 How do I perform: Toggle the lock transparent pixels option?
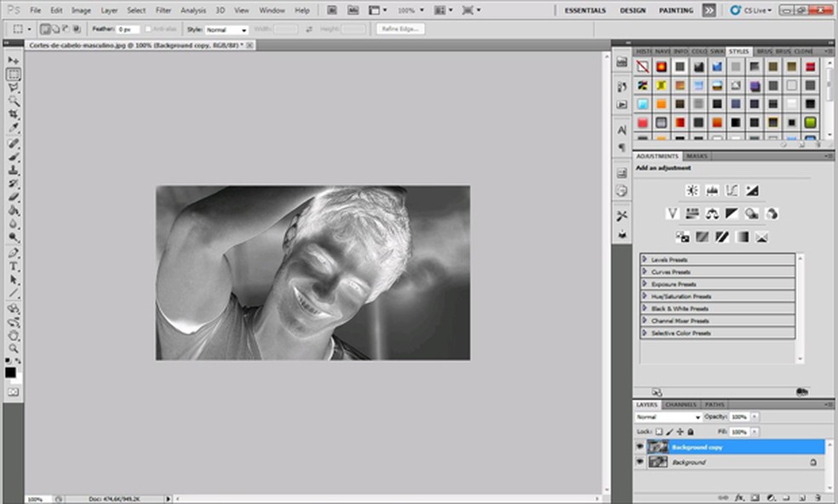coord(658,432)
